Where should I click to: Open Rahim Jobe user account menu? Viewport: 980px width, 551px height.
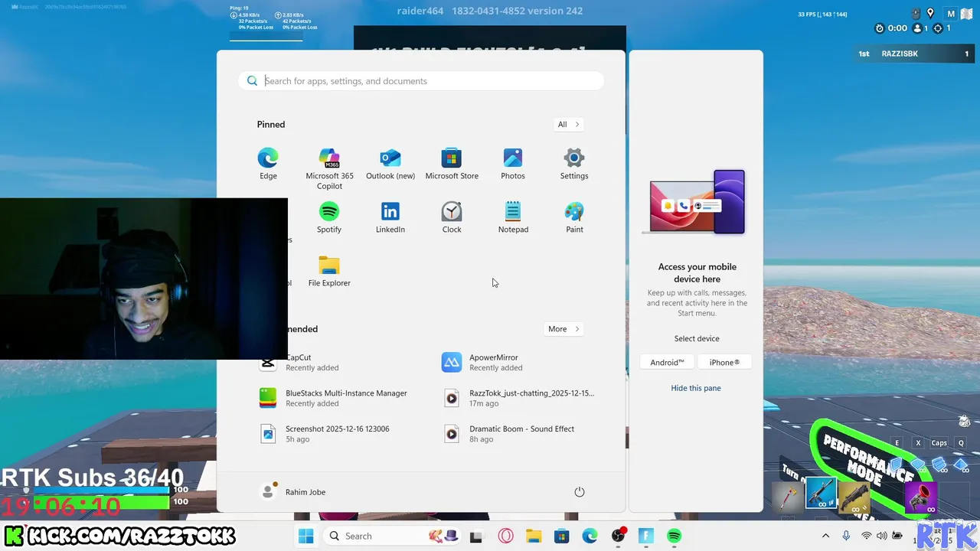click(x=294, y=492)
